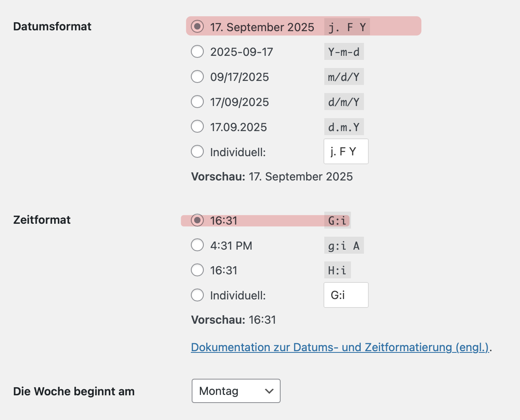Select the H:i time format radio

pos(197,270)
